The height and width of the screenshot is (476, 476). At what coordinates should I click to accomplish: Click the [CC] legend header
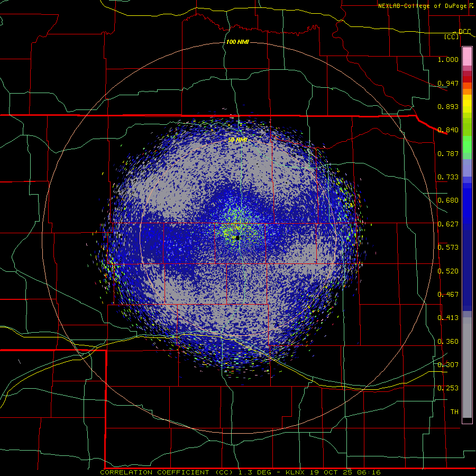click(452, 36)
